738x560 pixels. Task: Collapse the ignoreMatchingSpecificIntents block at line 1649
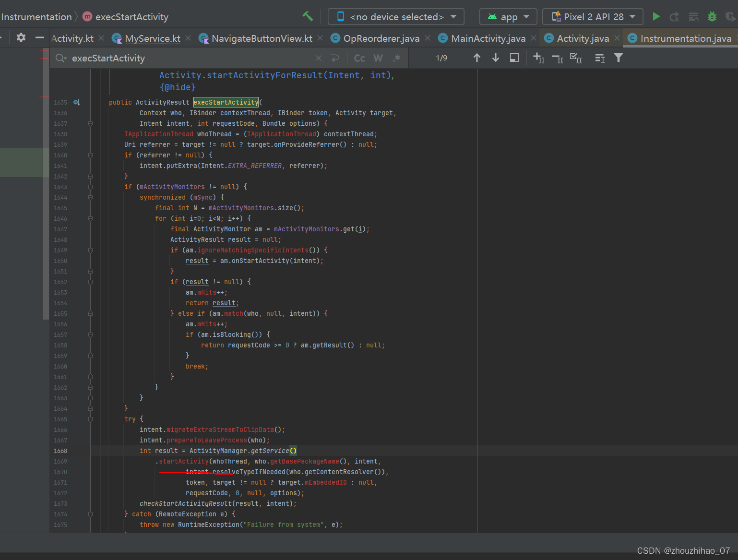pos(90,250)
